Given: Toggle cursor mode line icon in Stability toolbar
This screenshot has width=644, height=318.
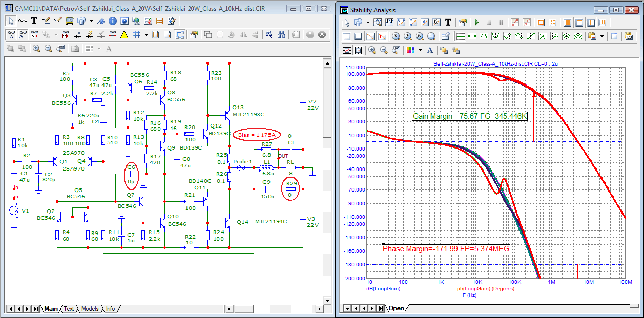Looking at the screenshot, I should [x=346, y=36].
